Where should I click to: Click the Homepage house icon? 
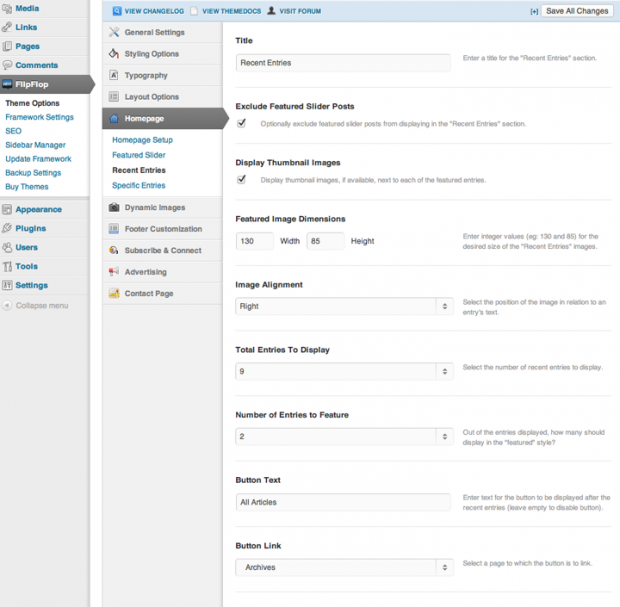pos(114,118)
